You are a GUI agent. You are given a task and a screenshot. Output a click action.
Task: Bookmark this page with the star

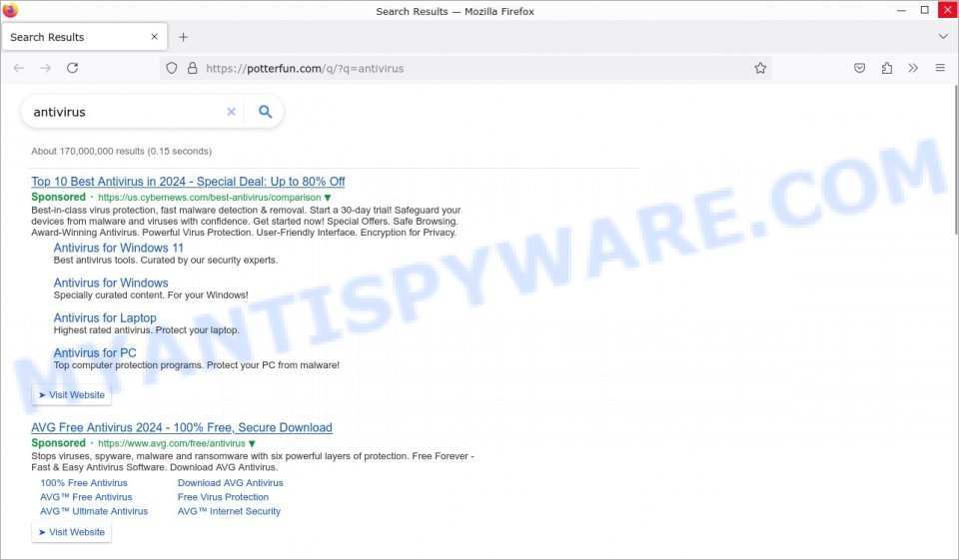(x=760, y=68)
